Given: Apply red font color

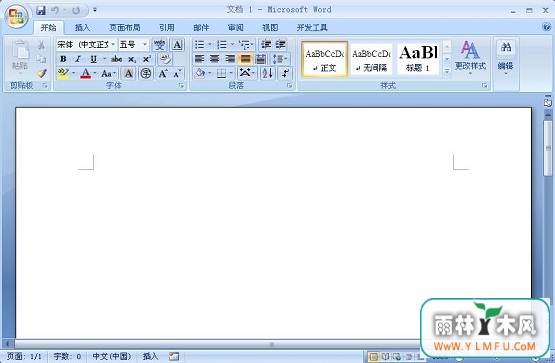Looking at the screenshot, I should (x=86, y=74).
